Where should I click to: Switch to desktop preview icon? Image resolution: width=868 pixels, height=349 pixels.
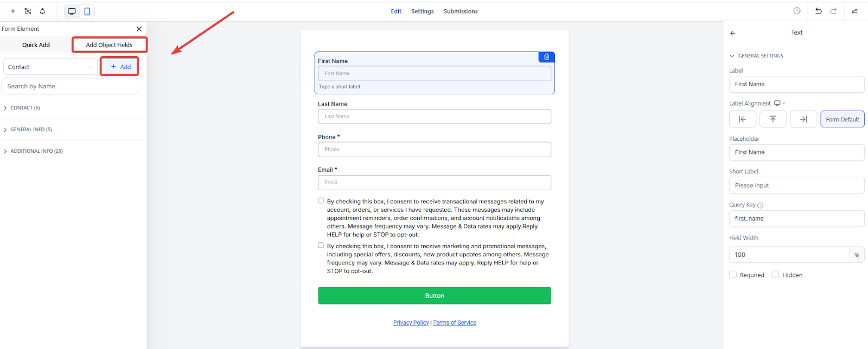(x=72, y=11)
